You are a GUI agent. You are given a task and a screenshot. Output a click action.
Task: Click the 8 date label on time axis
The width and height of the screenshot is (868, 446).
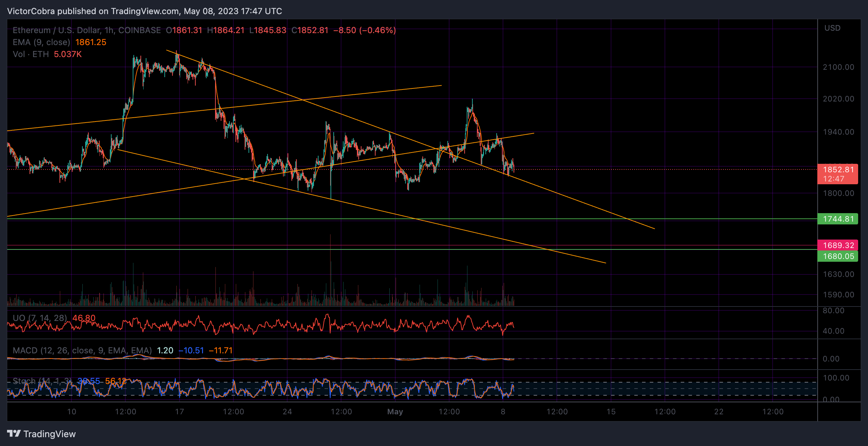(x=503, y=411)
